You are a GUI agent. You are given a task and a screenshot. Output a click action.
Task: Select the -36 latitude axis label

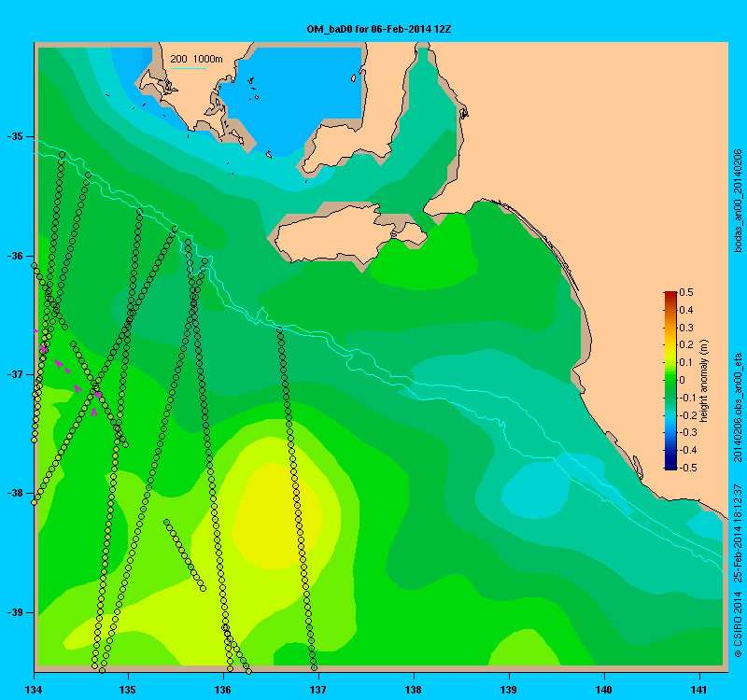pos(15,256)
